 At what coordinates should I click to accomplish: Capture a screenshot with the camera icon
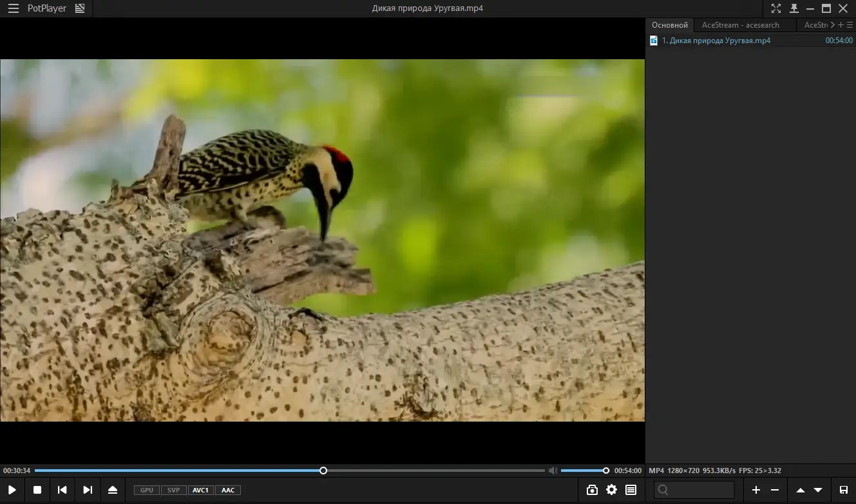(592, 490)
